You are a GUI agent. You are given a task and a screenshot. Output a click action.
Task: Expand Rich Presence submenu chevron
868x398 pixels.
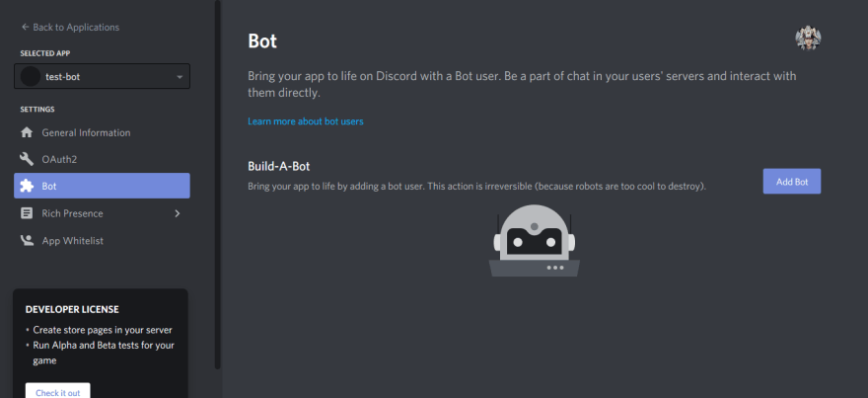[178, 213]
